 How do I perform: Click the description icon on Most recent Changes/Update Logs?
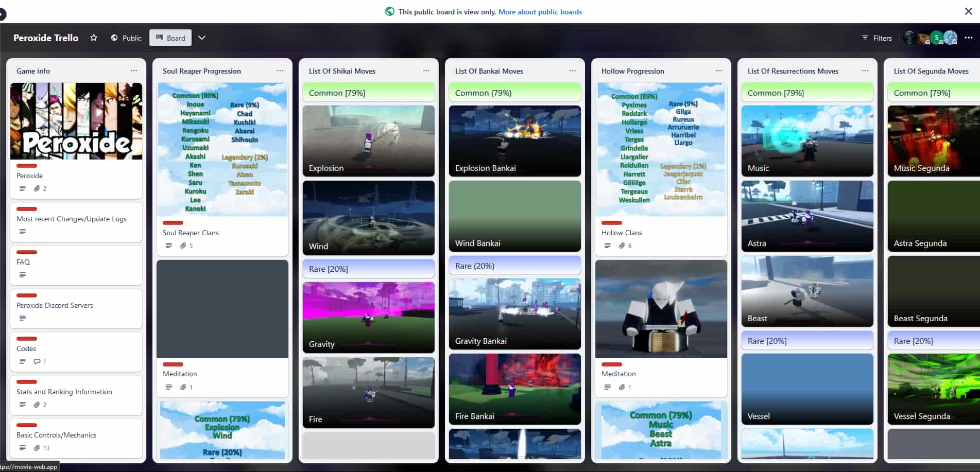(x=23, y=232)
